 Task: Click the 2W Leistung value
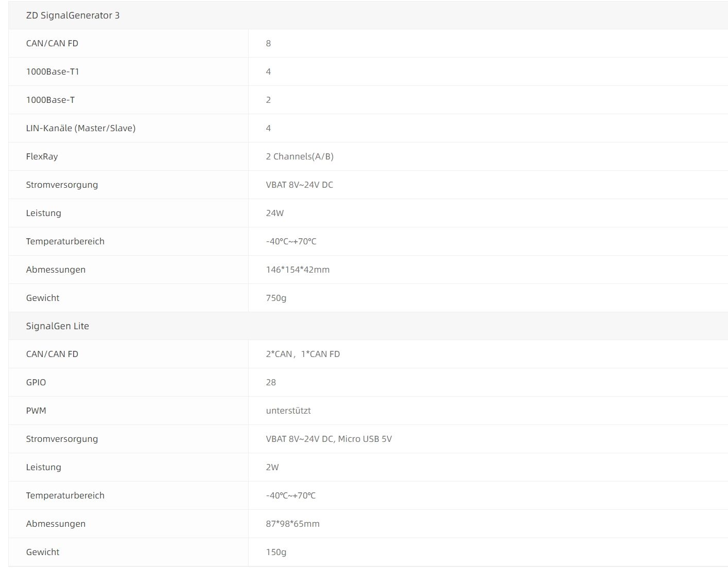[272, 467]
